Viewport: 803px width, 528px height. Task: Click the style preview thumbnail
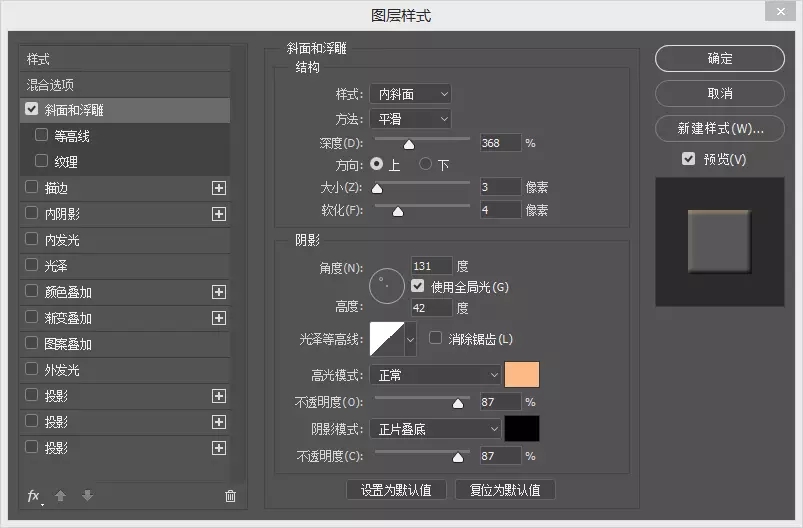tap(720, 242)
